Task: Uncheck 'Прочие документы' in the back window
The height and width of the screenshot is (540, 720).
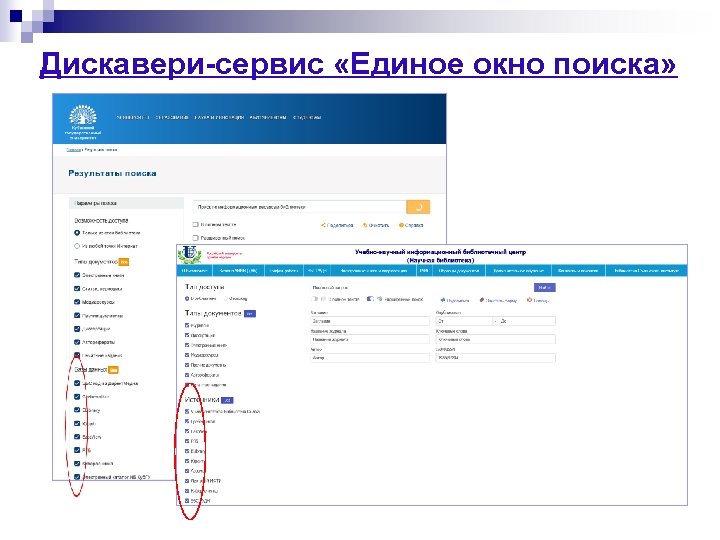Action: (x=77, y=315)
